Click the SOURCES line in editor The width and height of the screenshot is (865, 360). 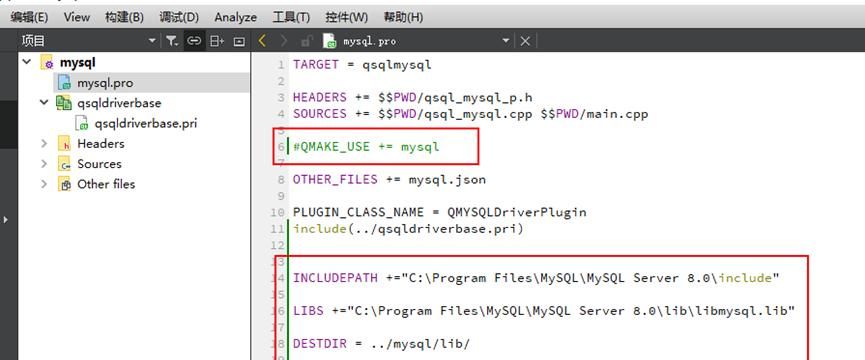[x=471, y=114]
